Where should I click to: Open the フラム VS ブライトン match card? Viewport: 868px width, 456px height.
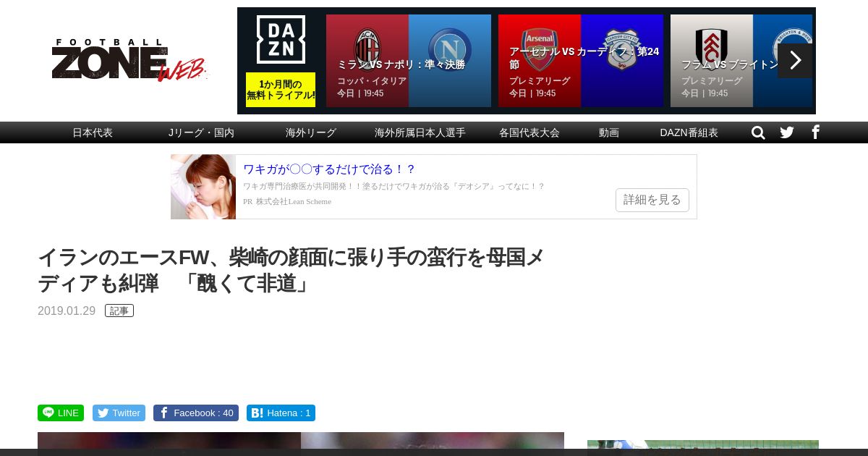[x=741, y=61]
